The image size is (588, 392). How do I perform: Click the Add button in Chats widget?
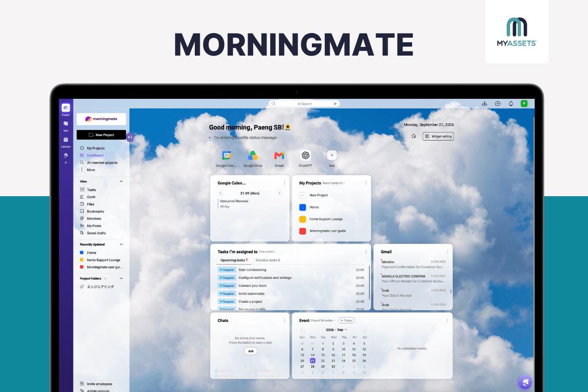(251, 351)
